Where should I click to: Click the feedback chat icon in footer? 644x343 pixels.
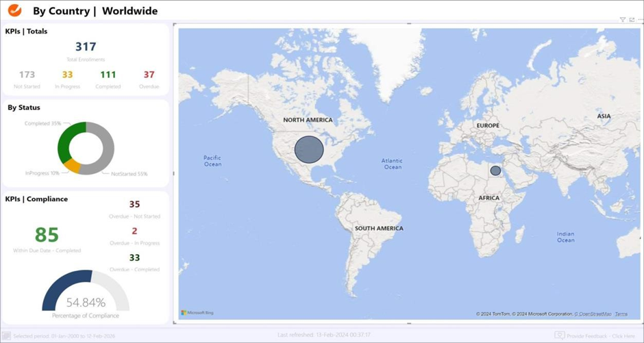click(560, 335)
